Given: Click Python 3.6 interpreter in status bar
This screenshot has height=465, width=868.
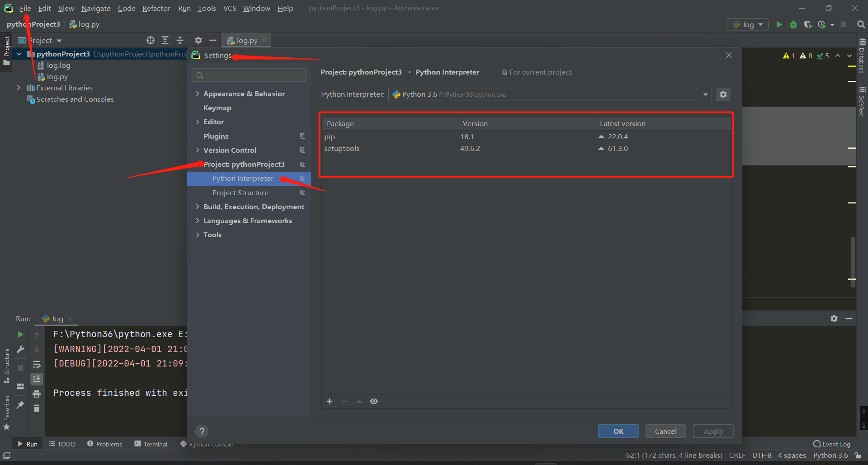Looking at the screenshot, I should pos(830,456).
